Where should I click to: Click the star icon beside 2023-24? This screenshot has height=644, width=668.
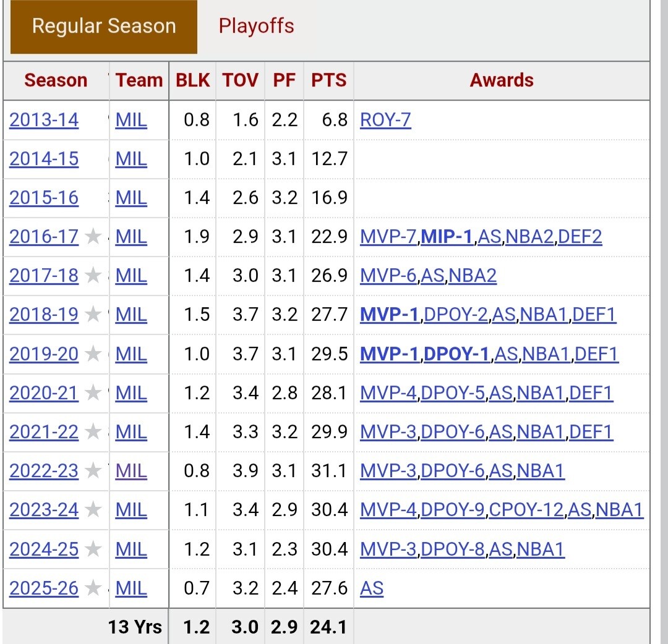pyautogui.click(x=93, y=509)
